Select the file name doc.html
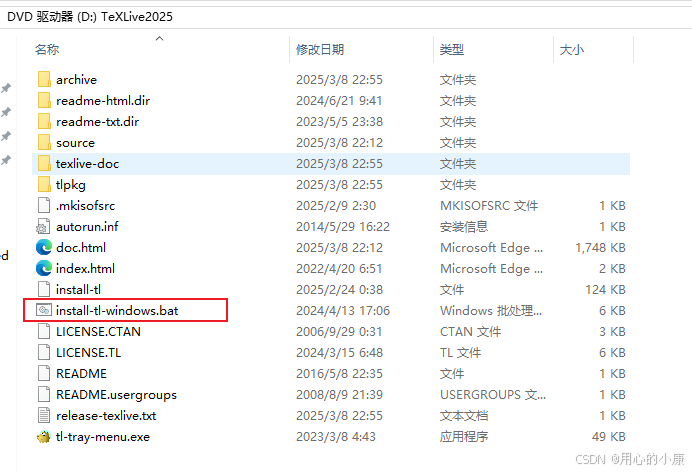The width and height of the screenshot is (692, 473). coord(81,248)
